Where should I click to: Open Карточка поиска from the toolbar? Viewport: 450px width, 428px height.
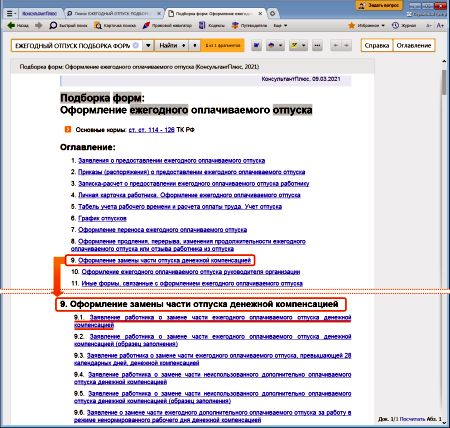pos(115,25)
